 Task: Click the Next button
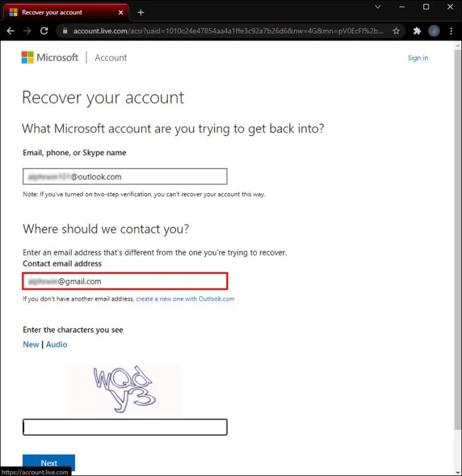pyautogui.click(x=49, y=463)
